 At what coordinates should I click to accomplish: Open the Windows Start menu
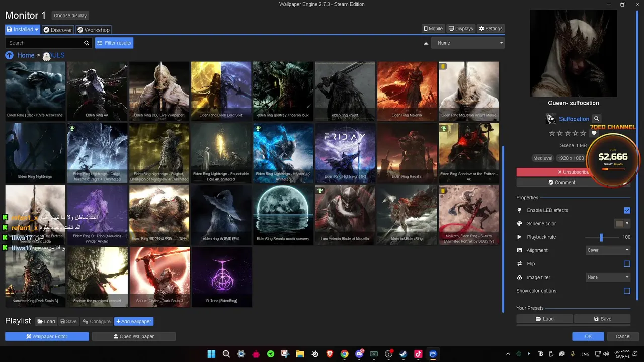(211, 354)
